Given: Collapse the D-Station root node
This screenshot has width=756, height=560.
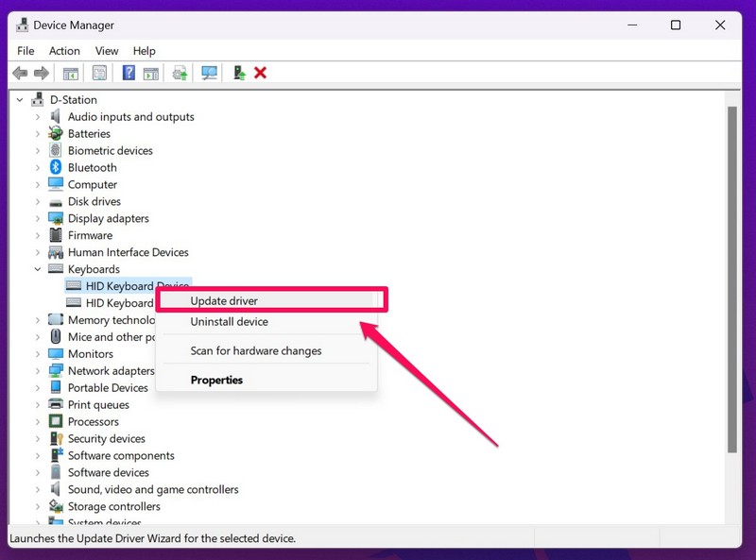Looking at the screenshot, I should point(20,100).
